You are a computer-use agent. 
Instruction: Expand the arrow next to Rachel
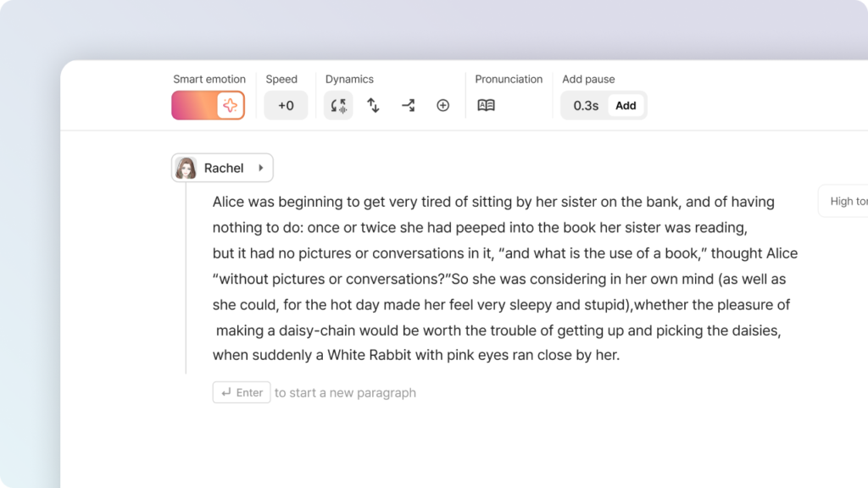[x=261, y=168]
